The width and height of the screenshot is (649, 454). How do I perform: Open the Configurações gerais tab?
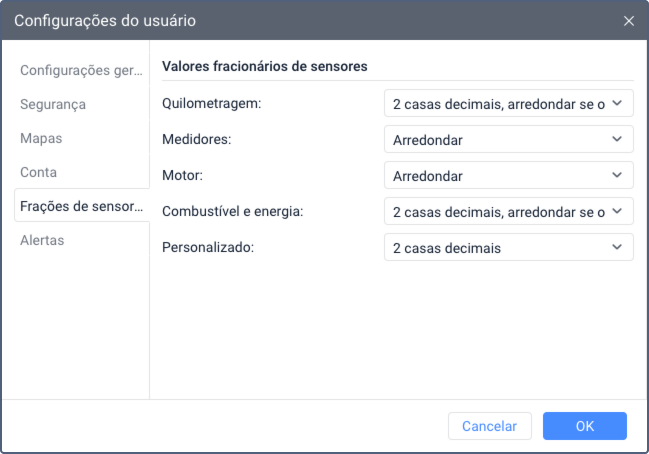pos(80,70)
